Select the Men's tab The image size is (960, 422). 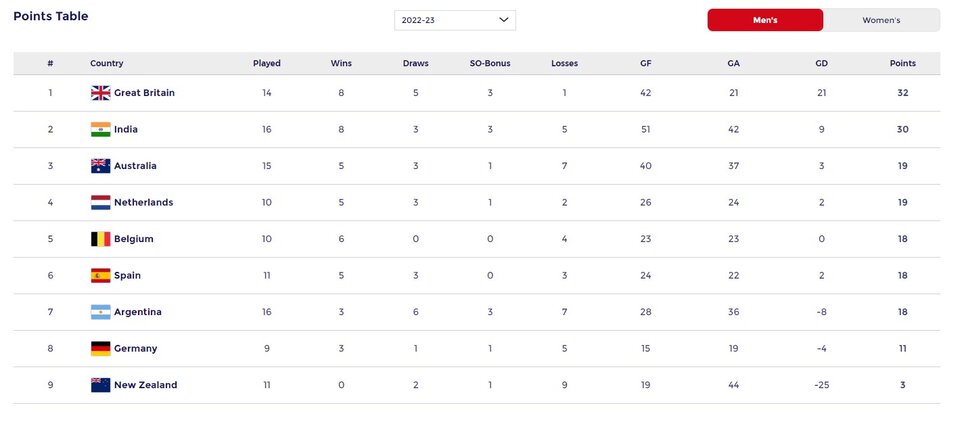[765, 20]
